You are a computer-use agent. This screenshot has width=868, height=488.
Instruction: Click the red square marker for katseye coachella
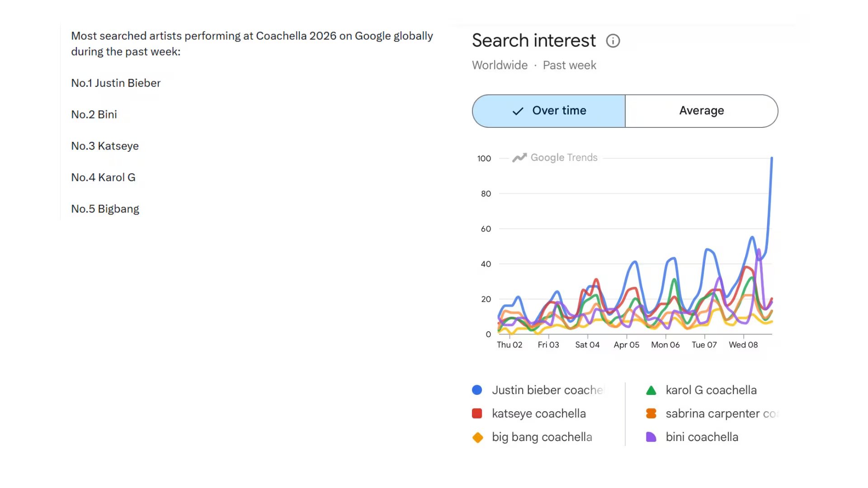[x=477, y=413]
